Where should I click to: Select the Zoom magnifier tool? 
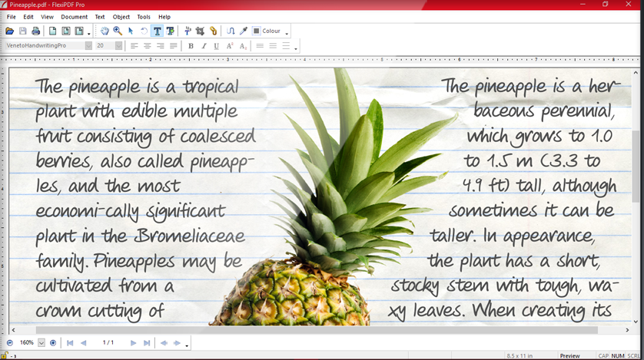pyautogui.click(x=118, y=31)
